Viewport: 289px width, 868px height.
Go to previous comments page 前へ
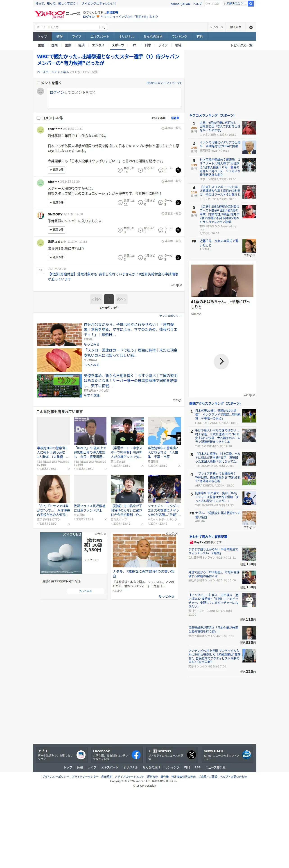pos(97,299)
